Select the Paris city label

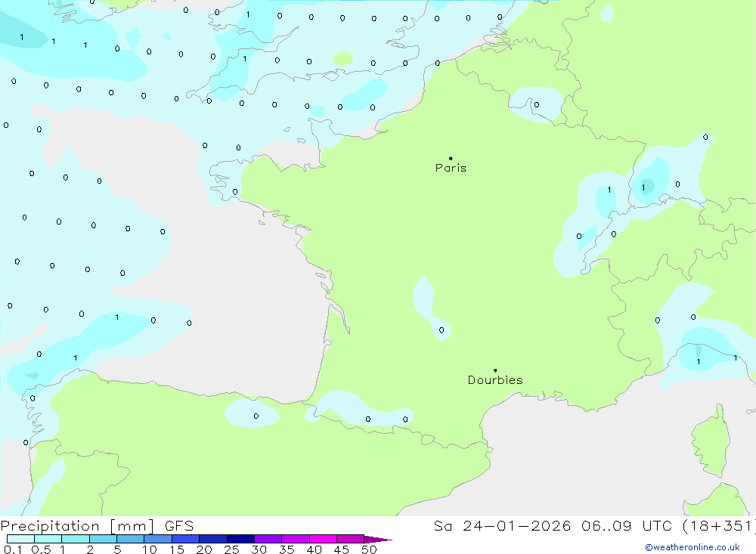tap(451, 168)
